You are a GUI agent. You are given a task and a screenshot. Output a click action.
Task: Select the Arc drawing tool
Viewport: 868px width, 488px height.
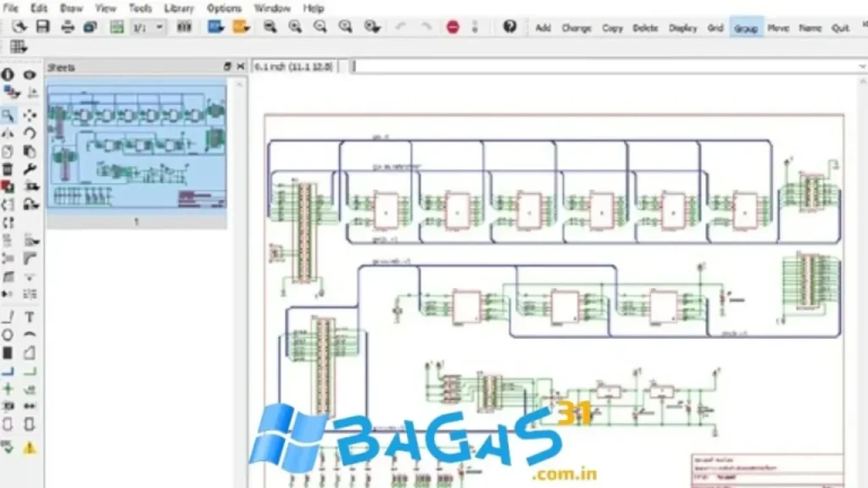(x=30, y=335)
